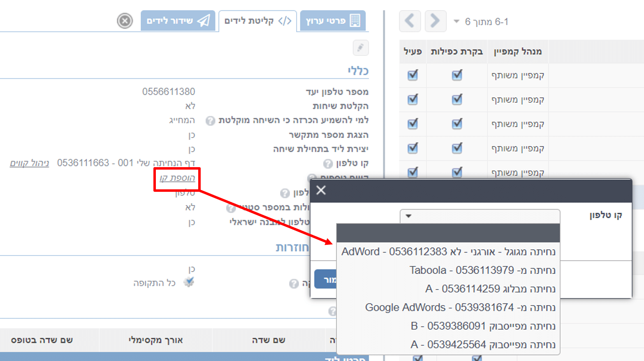Viewport: 644px width, 361px height.
Task: Pick the נחיתה מפייסבוק B - 0539386091 option
Action: (x=448, y=326)
